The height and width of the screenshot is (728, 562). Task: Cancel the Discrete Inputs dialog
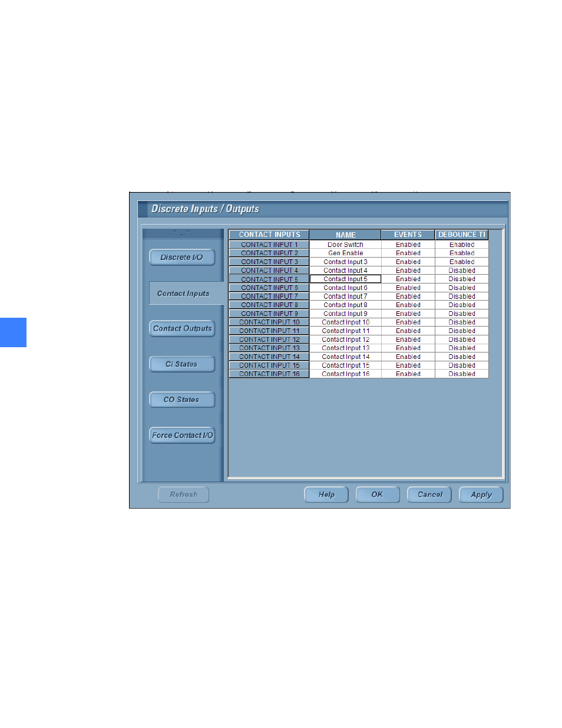tap(429, 495)
